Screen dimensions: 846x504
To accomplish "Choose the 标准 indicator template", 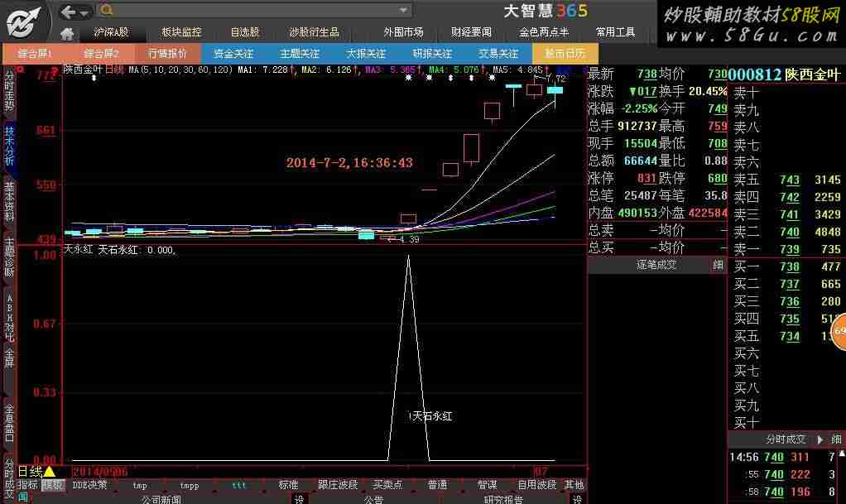I will click(288, 485).
